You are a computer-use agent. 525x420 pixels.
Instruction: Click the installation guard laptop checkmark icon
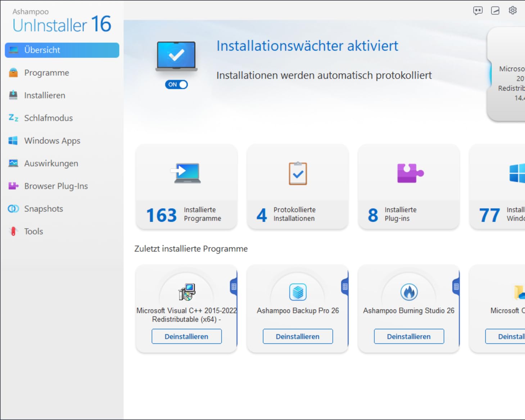tap(176, 56)
